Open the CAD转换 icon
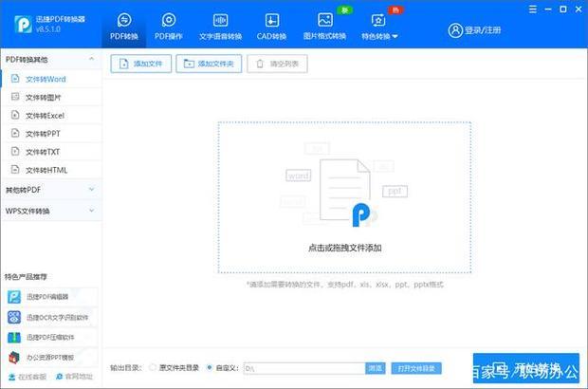 click(271, 20)
